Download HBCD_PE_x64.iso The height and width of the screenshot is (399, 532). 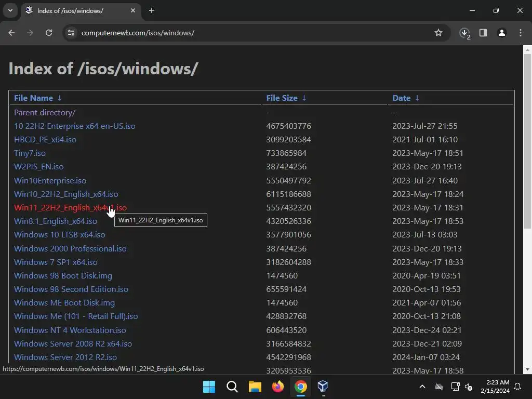click(45, 140)
